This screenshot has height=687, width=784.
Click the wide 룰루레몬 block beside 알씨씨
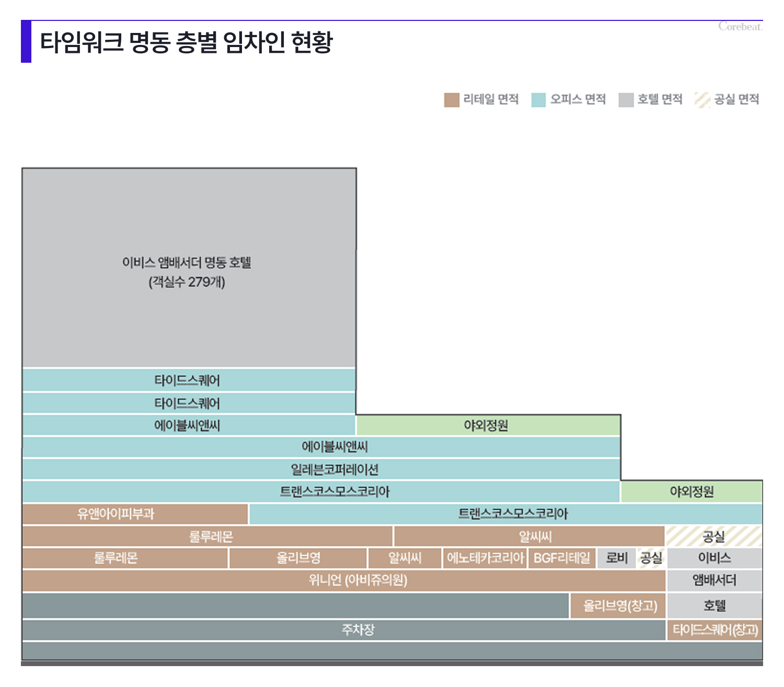pos(207,536)
